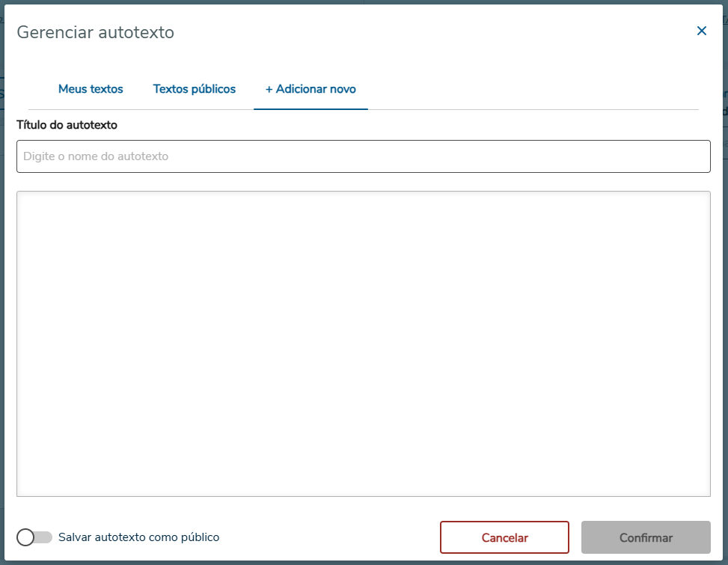Click the "Salvar autotexto como público" label text
The image size is (728, 565).
point(138,537)
